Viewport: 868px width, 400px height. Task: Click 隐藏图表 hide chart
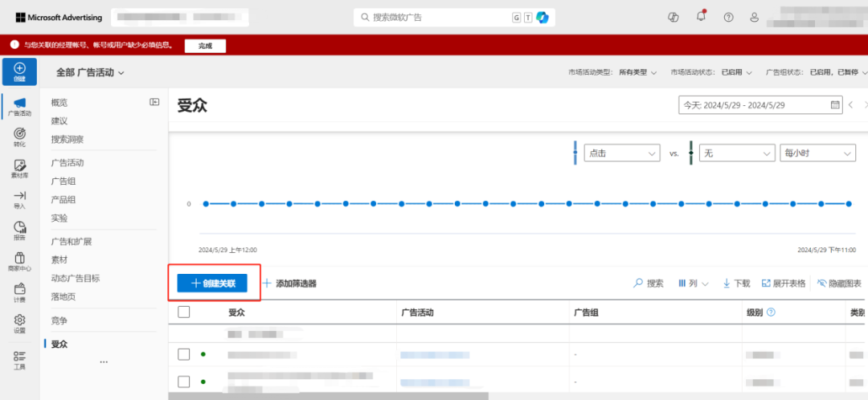[839, 284]
